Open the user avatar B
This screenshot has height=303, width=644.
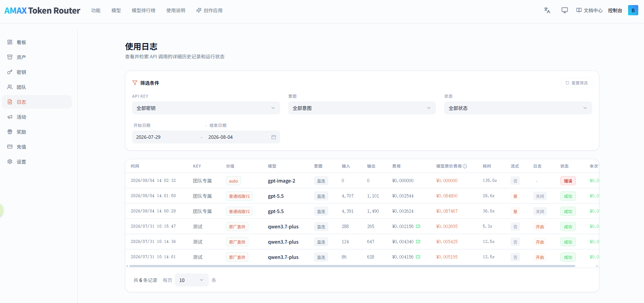[633, 10]
